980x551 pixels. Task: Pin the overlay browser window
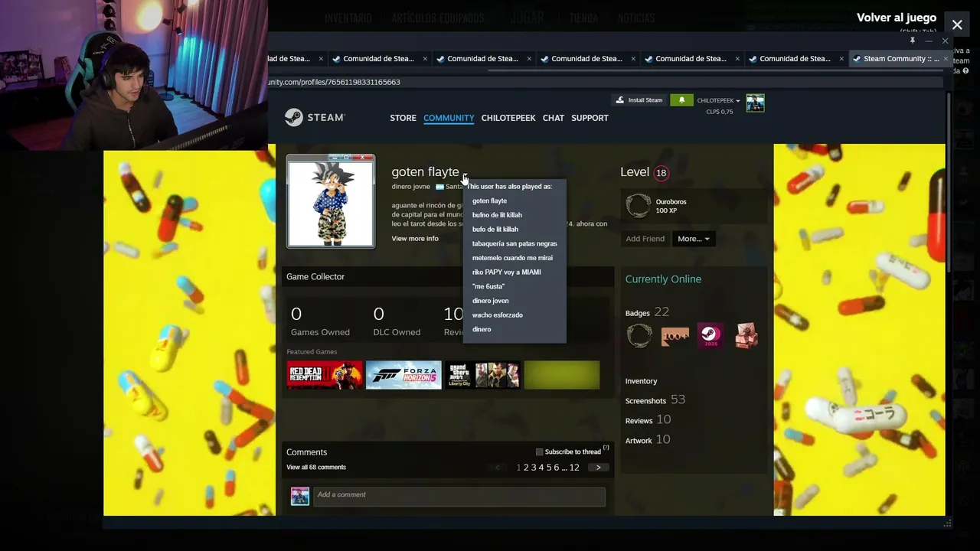(x=912, y=41)
